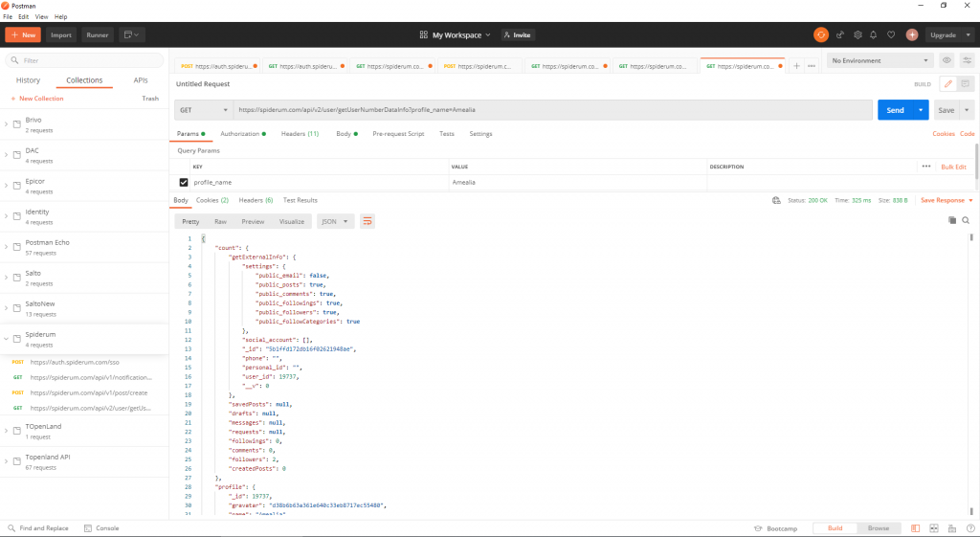Expand the Brivo collection
Screen dimensions: 980x537
pos(7,124)
